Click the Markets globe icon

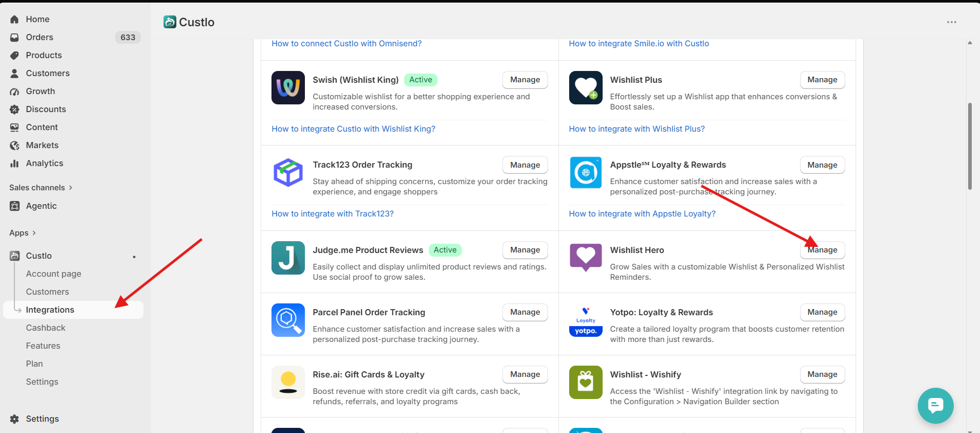(x=14, y=145)
